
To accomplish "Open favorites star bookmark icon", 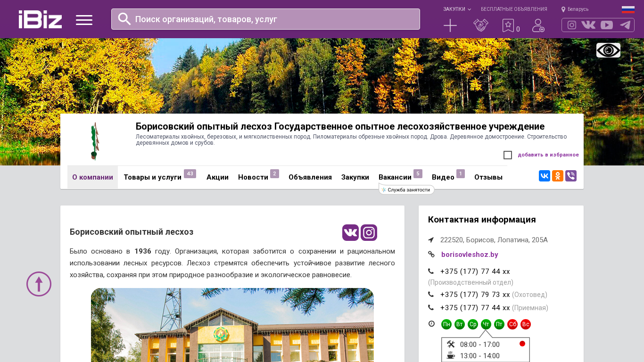I will click(x=508, y=25).
